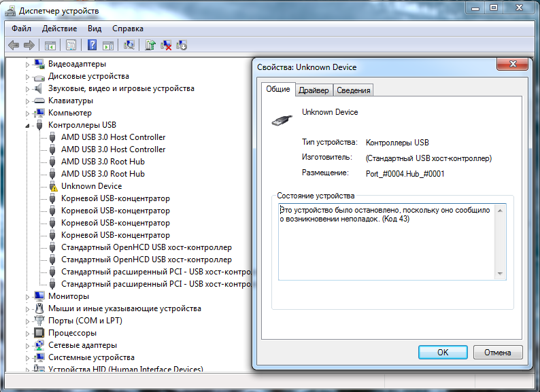Viewport: 540px width, 392px height.
Task: Toggle the action pane toolbar icon
Action: (108, 45)
